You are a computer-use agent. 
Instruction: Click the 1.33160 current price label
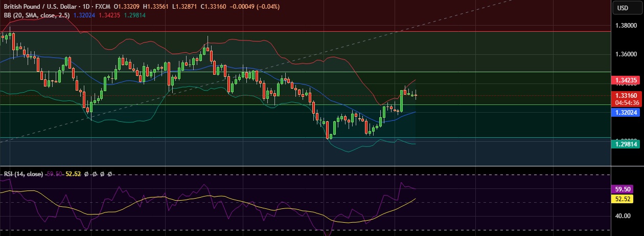pyautogui.click(x=625, y=95)
